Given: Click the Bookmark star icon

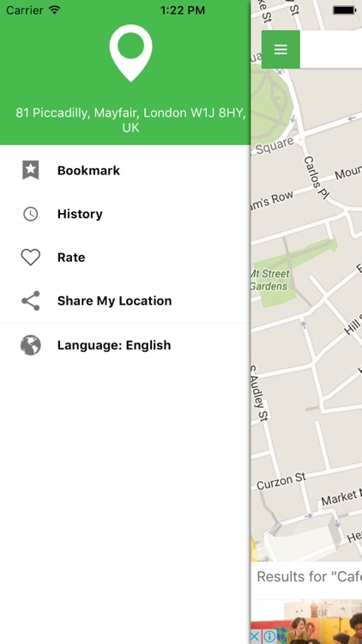Looking at the screenshot, I should tap(30, 170).
